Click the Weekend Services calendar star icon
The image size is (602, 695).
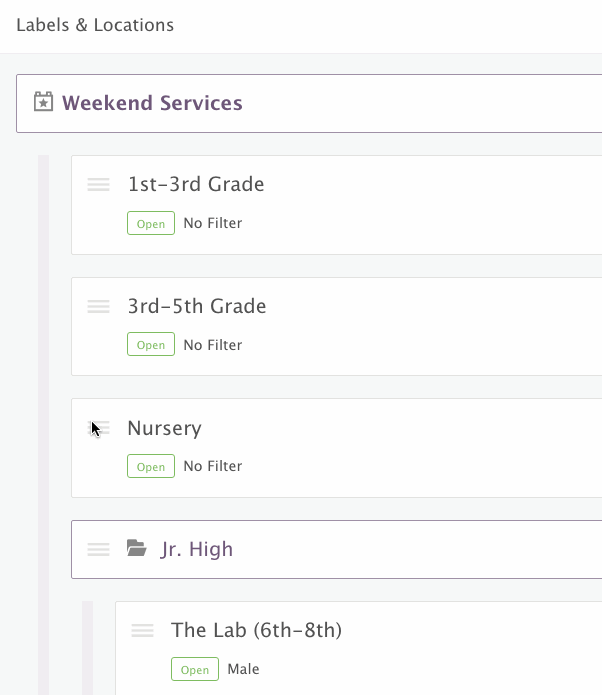tap(43, 102)
